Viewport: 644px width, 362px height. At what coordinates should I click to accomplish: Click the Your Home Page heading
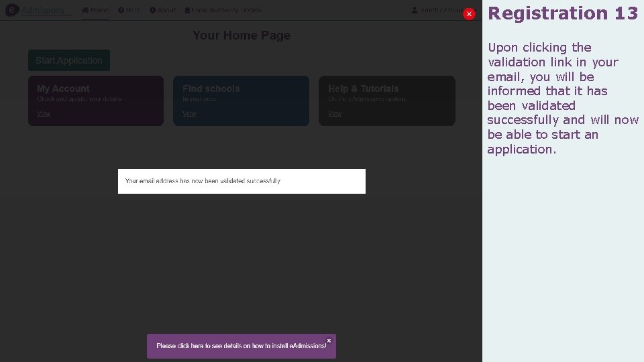(241, 36)
